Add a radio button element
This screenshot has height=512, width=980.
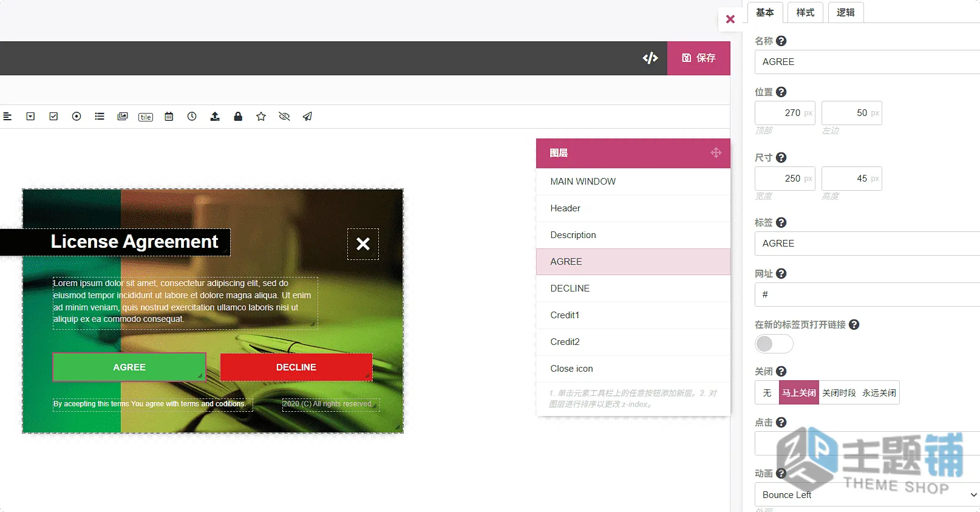[x=77, y=117]
